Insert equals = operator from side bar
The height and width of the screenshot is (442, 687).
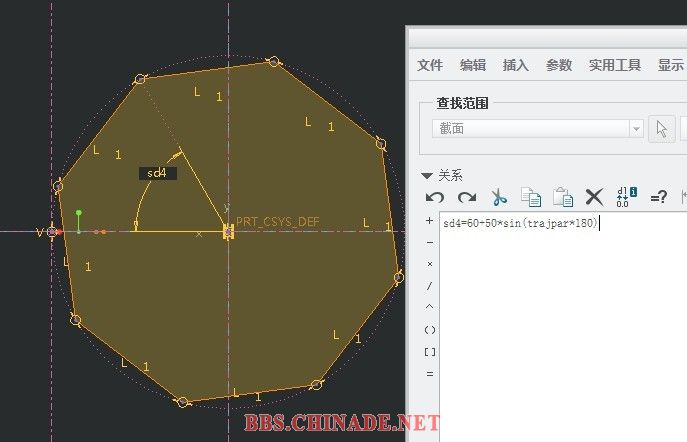430,374
